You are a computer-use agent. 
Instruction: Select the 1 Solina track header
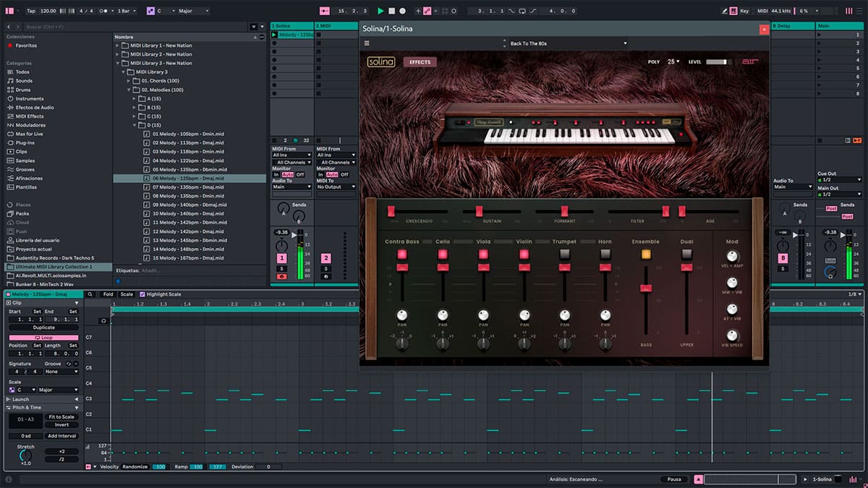(292, 26)
